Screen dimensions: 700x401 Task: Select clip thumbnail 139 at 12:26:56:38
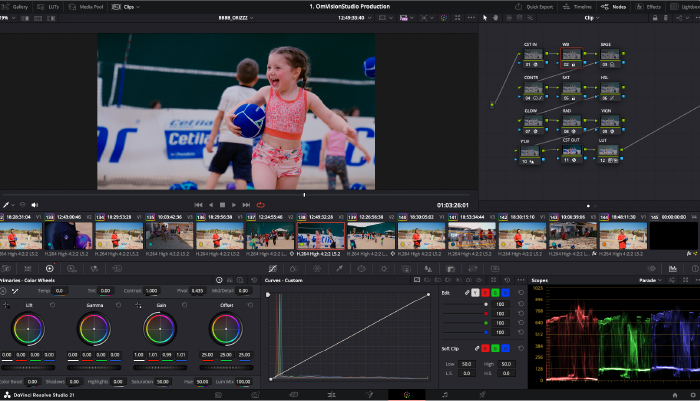371,235
